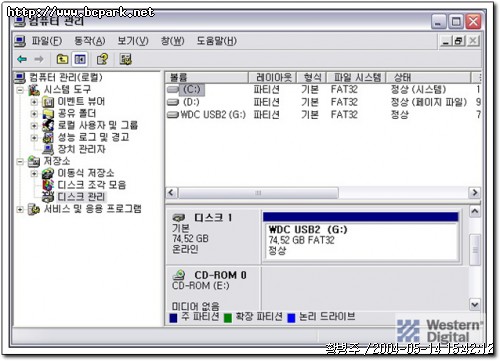
Task: Expand the 이동식 저장소 node
Action: [34, 173]
